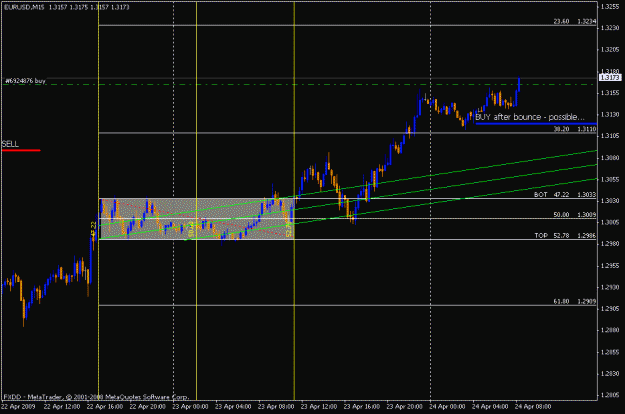Screen dimensions: 625x414
Task: Click the 24 Apr 00:00 time axis label
Action: pos(447,407)
